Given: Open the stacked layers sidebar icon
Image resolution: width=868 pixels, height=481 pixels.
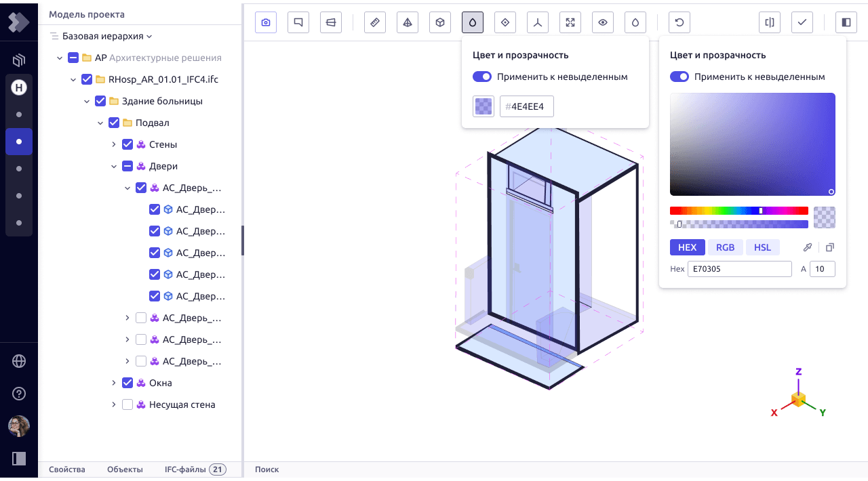Looking at the screenshot, I should click(x=19, y=60).
